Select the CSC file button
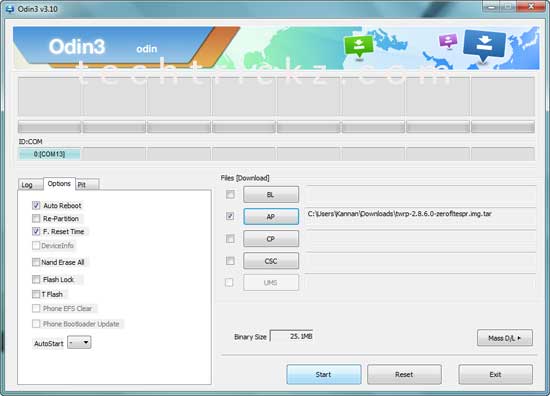550x396 pixels. tap(271, 261)
